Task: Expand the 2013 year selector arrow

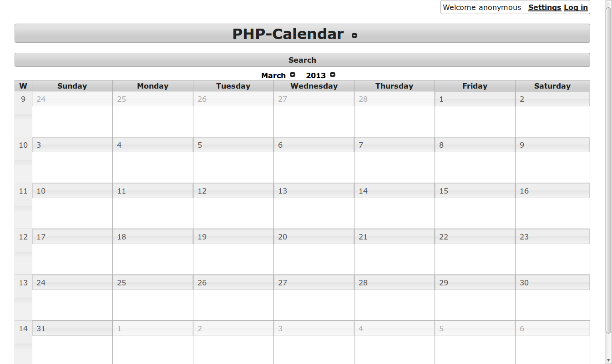Action: (x=333, y=75)
